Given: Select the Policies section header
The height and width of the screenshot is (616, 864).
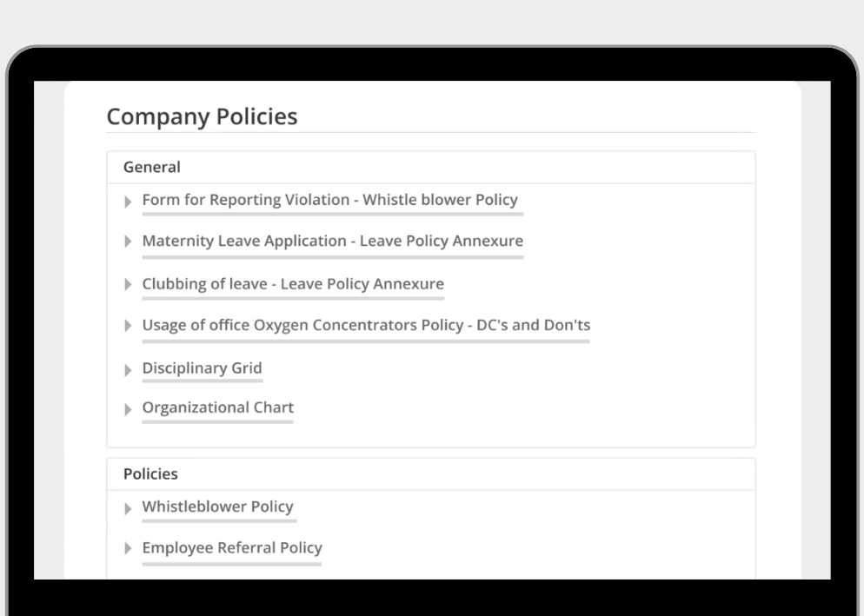Looking at the screenshot, I should click(150, 474).
